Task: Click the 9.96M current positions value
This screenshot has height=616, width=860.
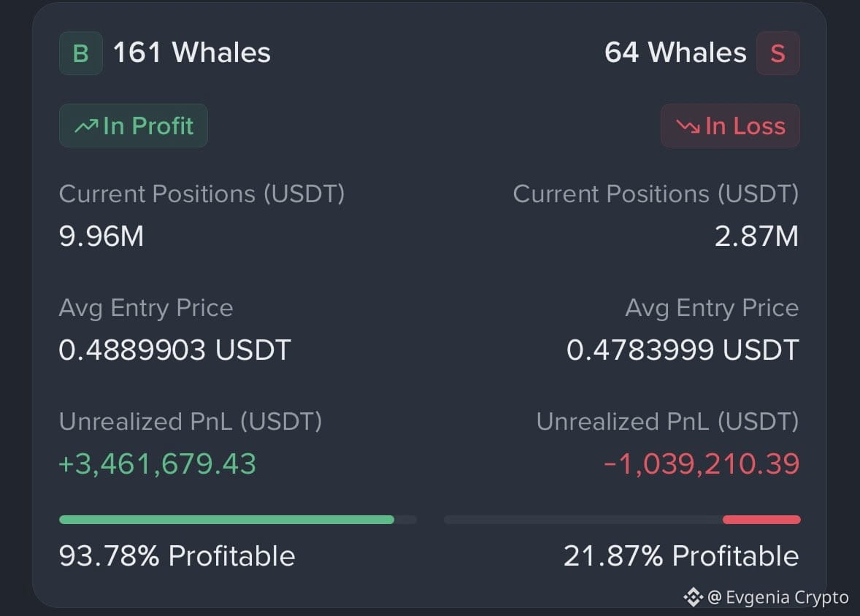Action: tap(101, 236)
